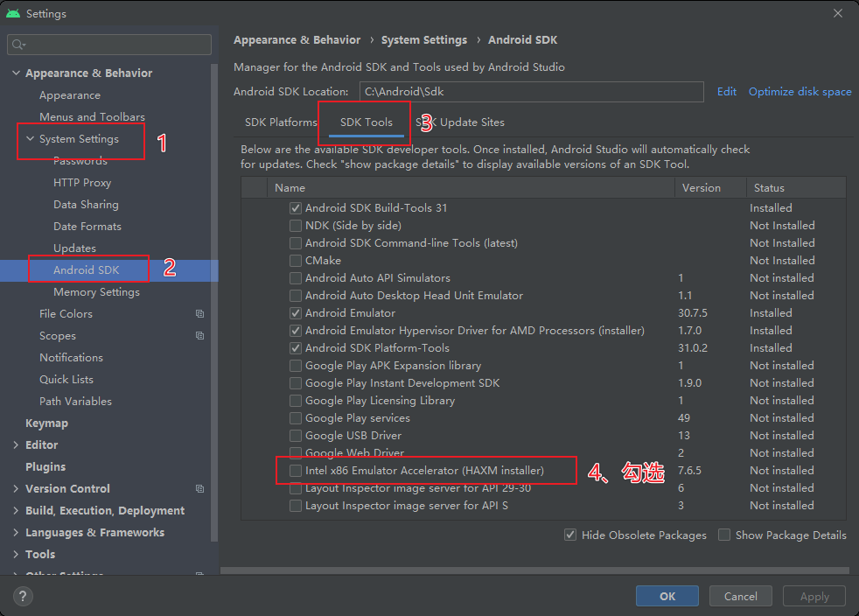The height and width of the screenshot is (616, 859).
Task: Check NDK (Side by side) checkbox
Action: click(296, 225)
